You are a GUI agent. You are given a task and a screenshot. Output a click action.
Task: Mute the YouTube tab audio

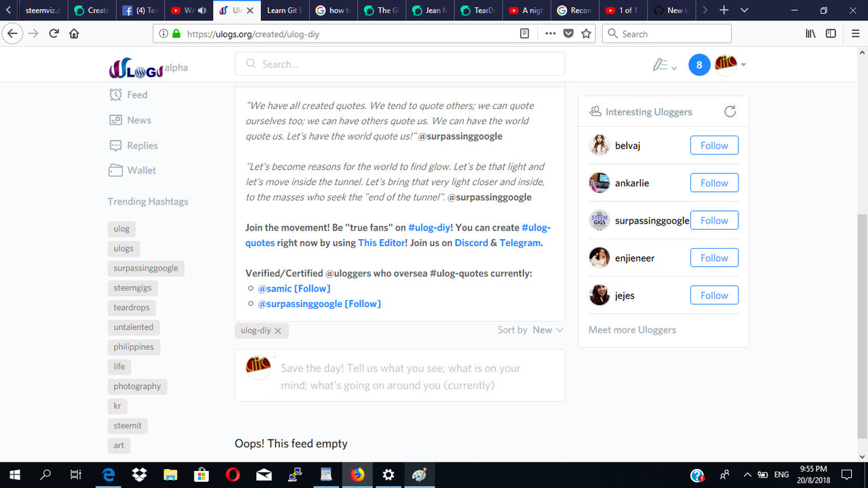[201, 11]
